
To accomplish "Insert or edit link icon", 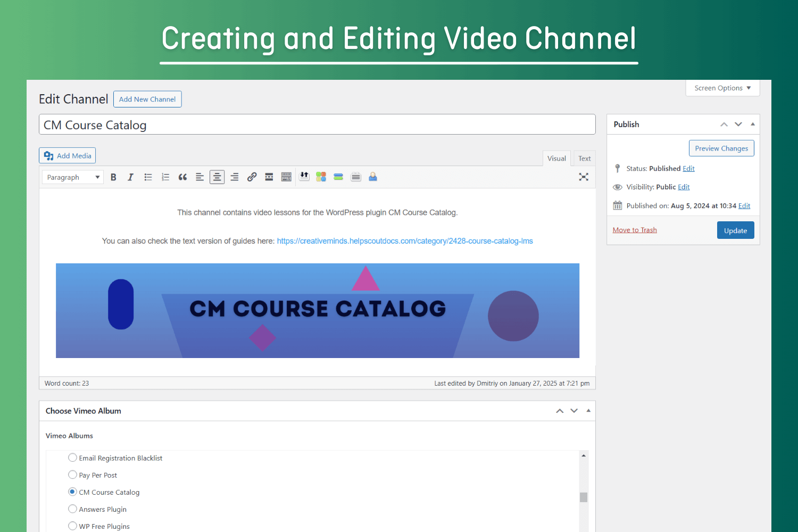I will pyautogui.click(x=252, y=177).
